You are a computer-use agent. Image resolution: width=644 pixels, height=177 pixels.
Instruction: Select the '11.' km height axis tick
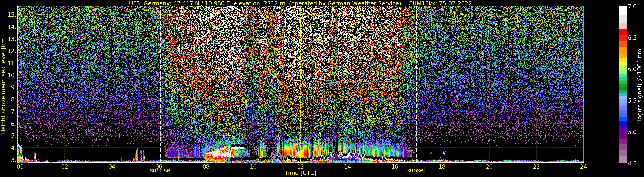[12, 63]
